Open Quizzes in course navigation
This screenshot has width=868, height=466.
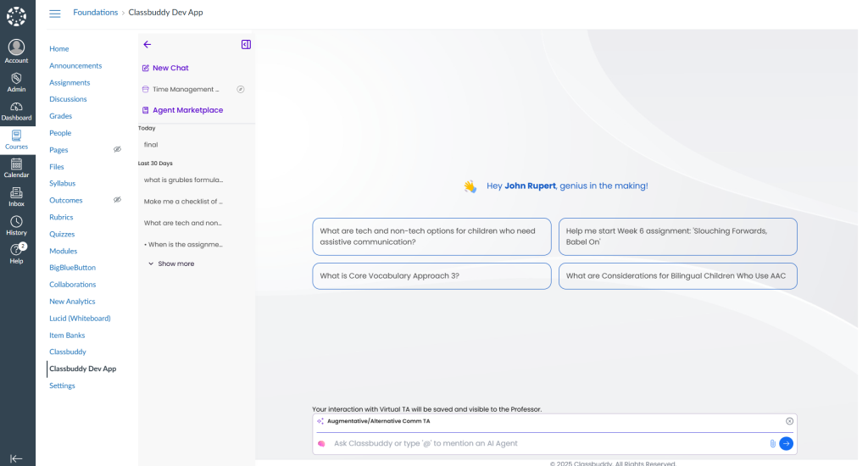[62, 234]
